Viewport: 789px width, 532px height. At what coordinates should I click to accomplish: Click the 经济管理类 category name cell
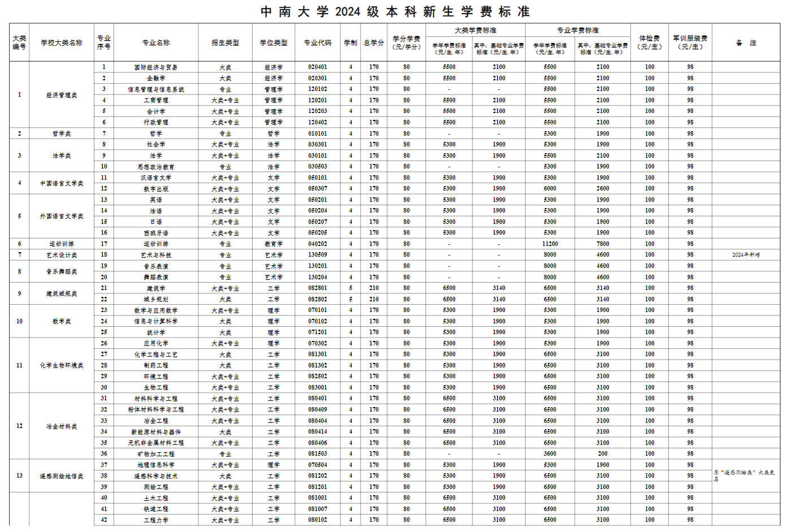pyautogui.click(x=60, y=94)
